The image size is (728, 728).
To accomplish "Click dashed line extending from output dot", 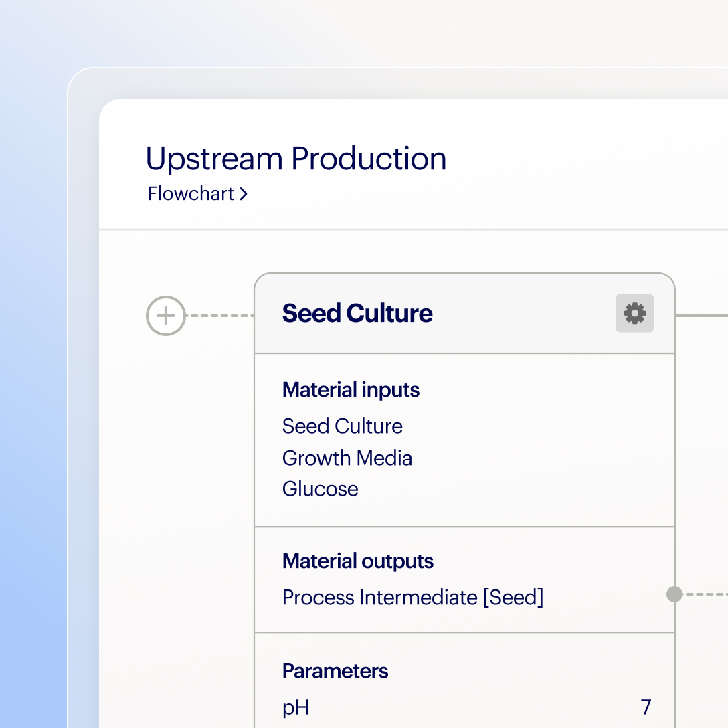I will point(706,594).
